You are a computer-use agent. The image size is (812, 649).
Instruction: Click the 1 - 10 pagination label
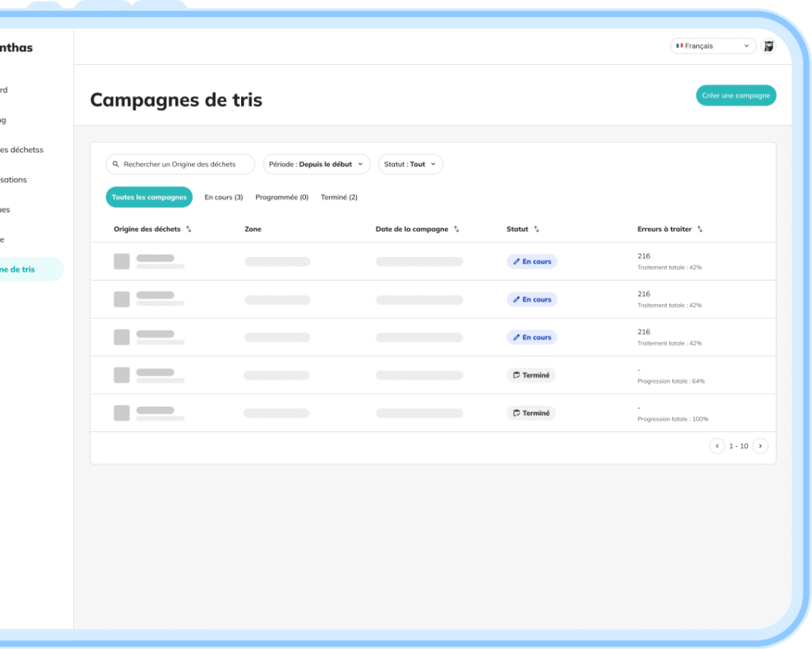(738, 446)
